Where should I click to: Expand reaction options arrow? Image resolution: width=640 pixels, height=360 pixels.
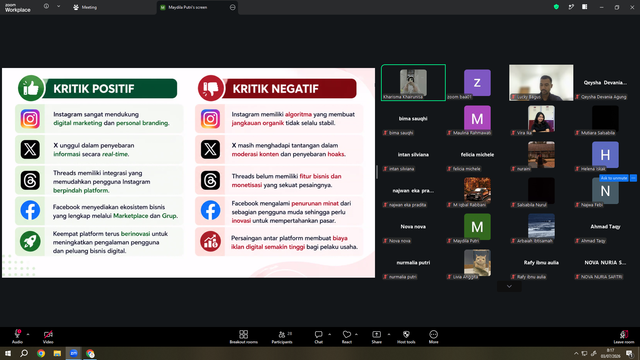click(x=357, y=334)
